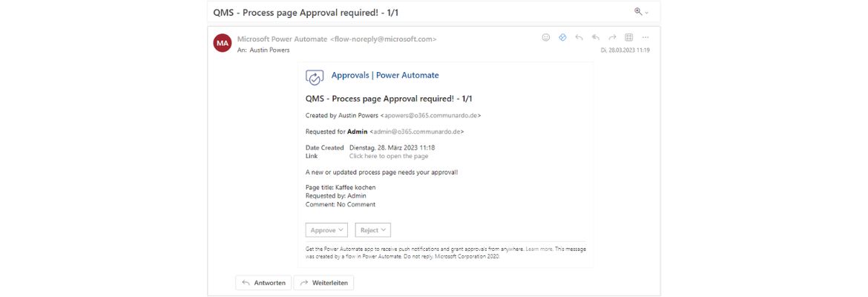
Task: Click the zoom magnifier icon
Action: tap(637, 12)
